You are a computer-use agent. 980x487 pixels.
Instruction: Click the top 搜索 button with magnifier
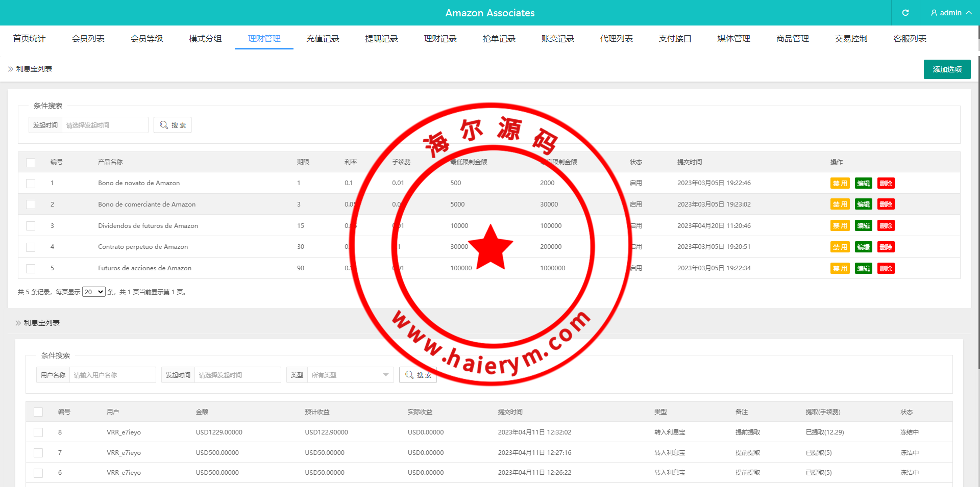click(x=173, y=125)
